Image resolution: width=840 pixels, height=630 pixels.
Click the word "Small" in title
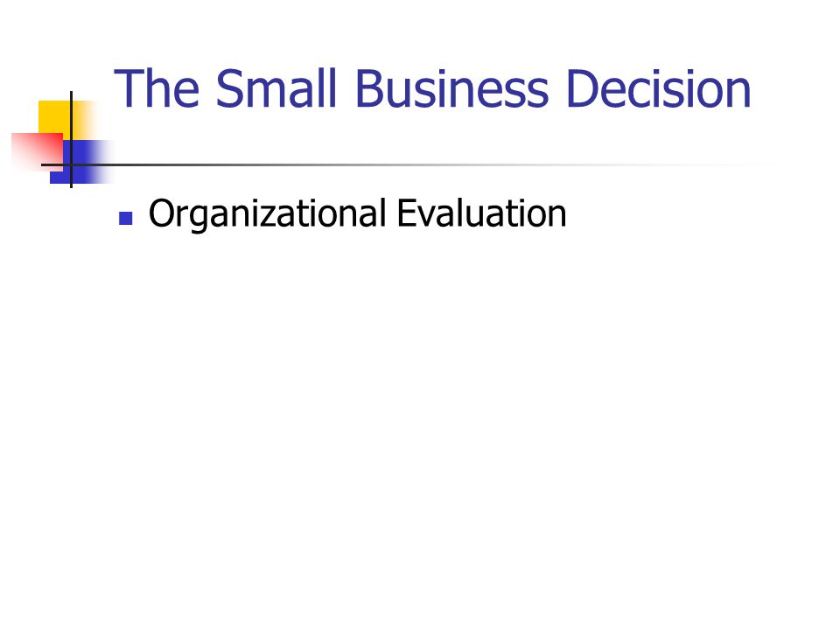(x=276, y=88)
